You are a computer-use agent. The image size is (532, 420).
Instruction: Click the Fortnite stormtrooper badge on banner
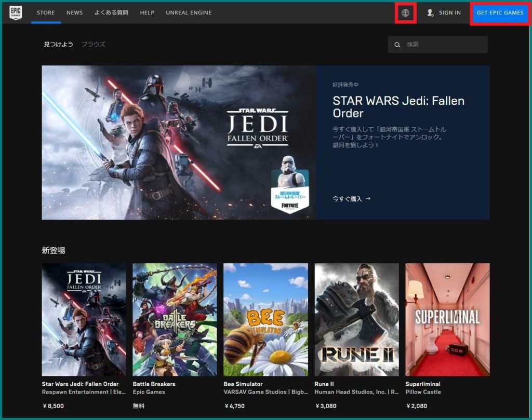tap(290, 185)
